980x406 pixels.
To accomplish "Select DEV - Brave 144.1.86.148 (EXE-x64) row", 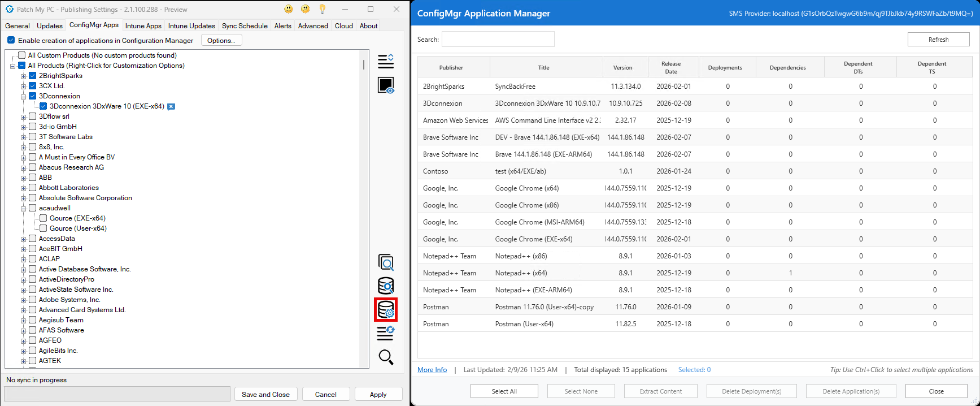I will 695,137.
